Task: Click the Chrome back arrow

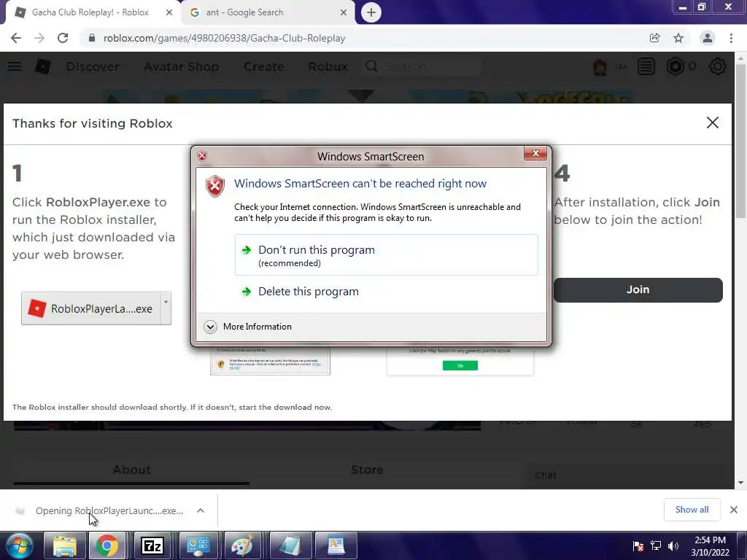Action: click(x=16, y=38)
